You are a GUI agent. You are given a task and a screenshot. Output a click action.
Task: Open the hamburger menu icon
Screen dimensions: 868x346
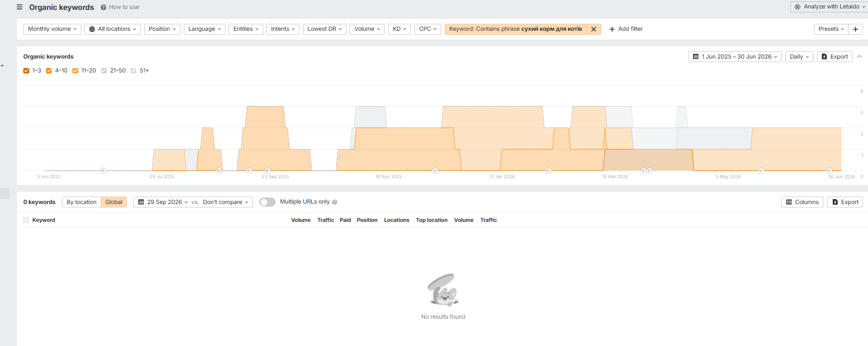[20, 7]
